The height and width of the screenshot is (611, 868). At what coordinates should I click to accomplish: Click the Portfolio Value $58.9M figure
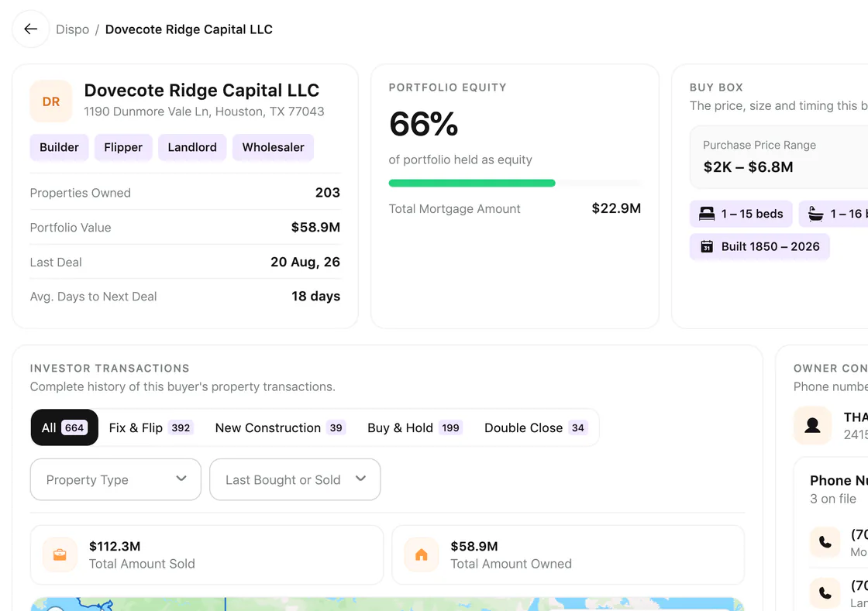click(315, 227)
